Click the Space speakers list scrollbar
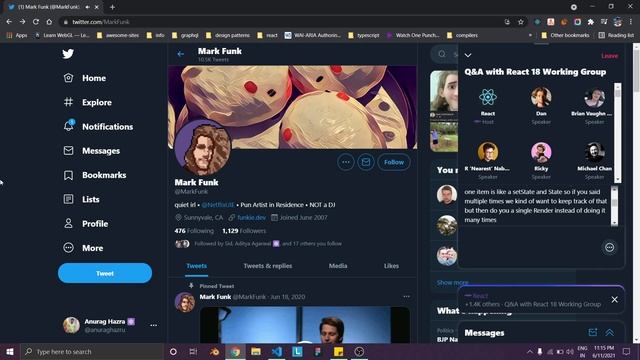Viewport: 640px width, 360px height. pos(618,133)
